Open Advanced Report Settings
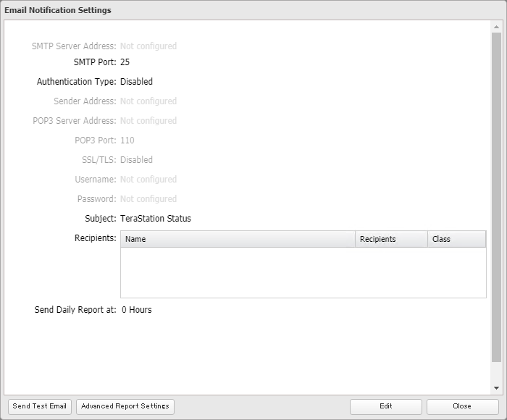This screenshot has height=420, width=507. click(125, 406)
